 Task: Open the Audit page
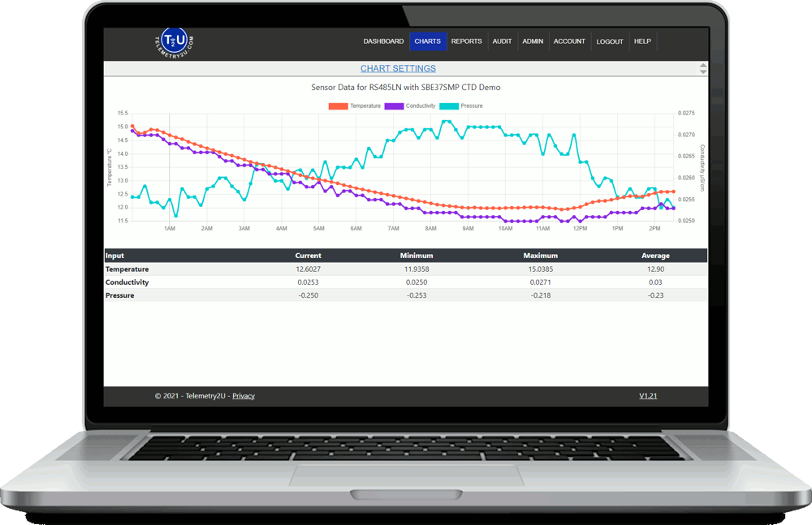point(502,41)
